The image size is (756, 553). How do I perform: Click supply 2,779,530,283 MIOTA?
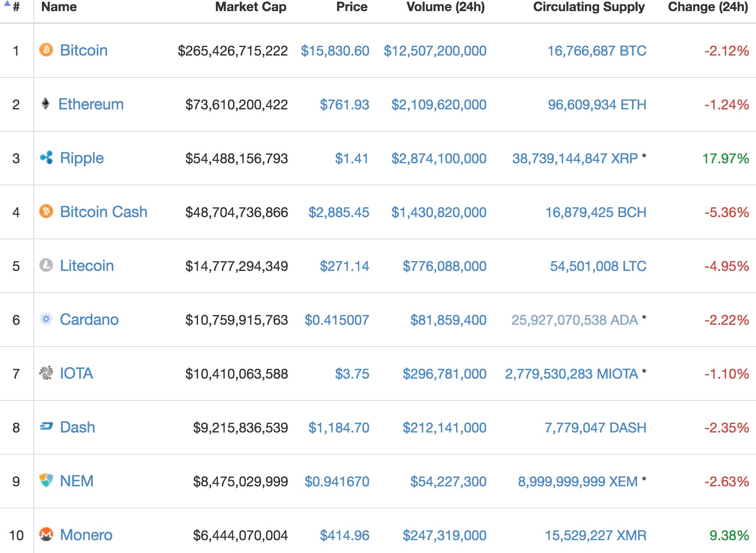572,374
